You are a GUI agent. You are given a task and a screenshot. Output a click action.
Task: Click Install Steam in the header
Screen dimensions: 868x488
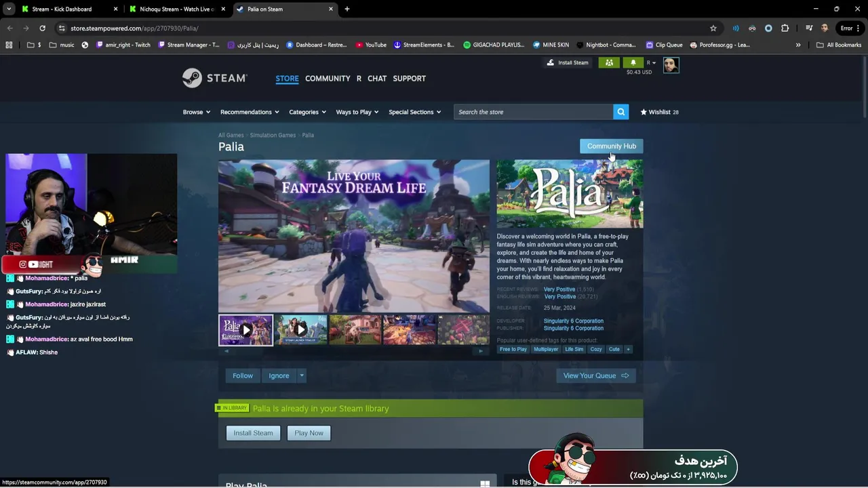pos(568,62)
